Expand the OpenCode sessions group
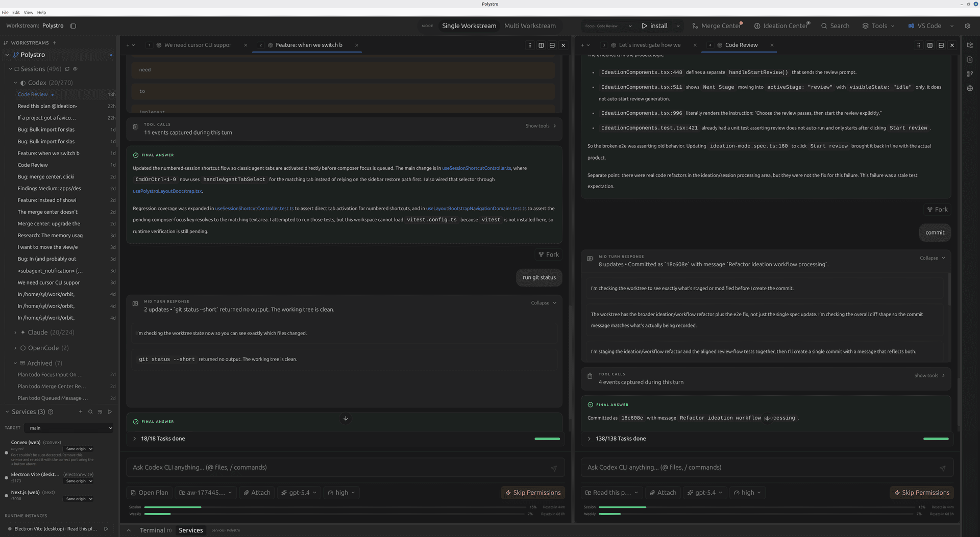The width and height of the screenshot is (980, 537). tap(15, 348)
